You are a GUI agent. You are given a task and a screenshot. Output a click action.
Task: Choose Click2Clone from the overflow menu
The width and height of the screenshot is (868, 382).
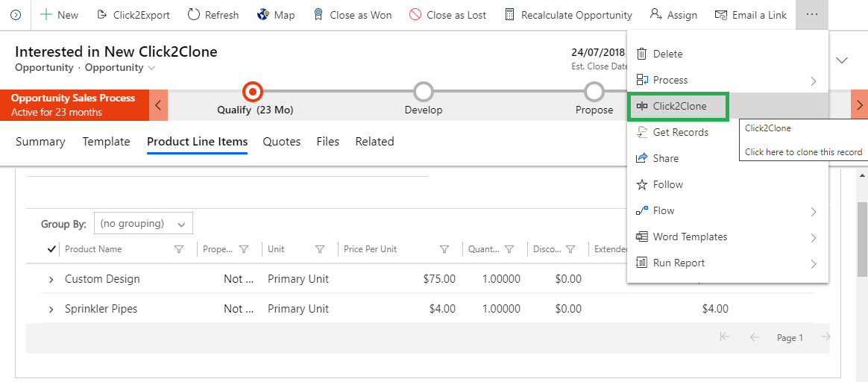pos(679,106)
